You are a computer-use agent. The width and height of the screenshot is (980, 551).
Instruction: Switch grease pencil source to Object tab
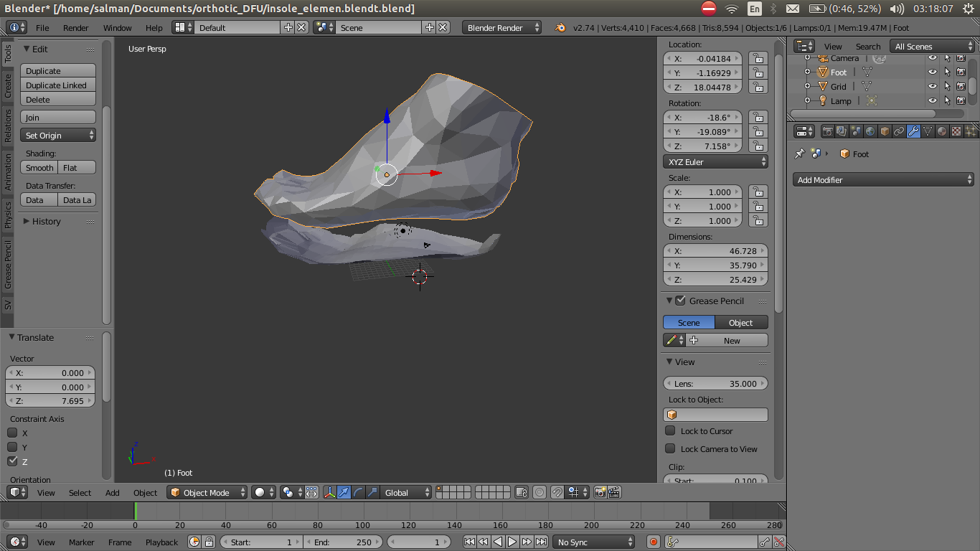pyautogui.click(x=741, y=322)
